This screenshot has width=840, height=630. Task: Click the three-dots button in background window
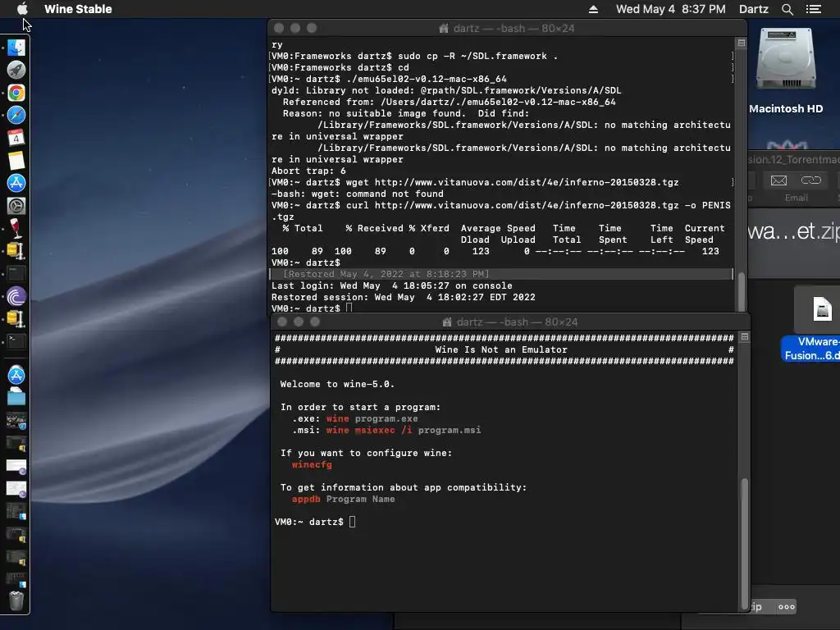787,607
